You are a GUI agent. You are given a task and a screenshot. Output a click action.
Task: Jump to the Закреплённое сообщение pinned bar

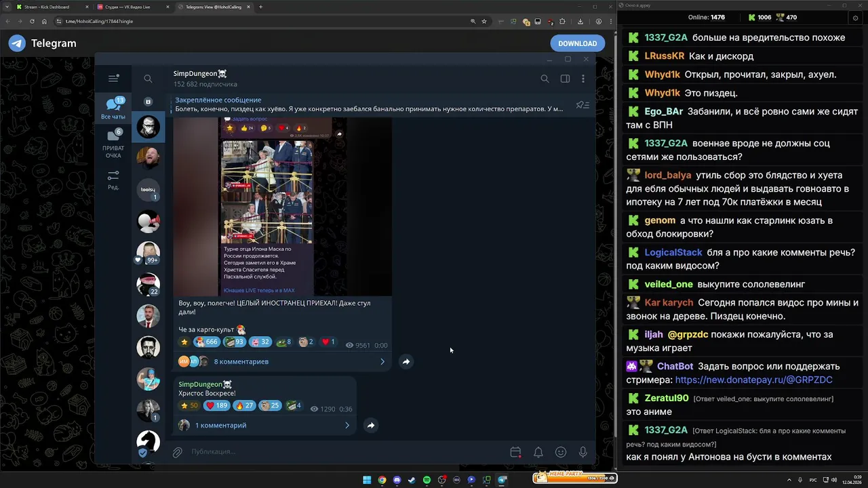tap(370, 104)
